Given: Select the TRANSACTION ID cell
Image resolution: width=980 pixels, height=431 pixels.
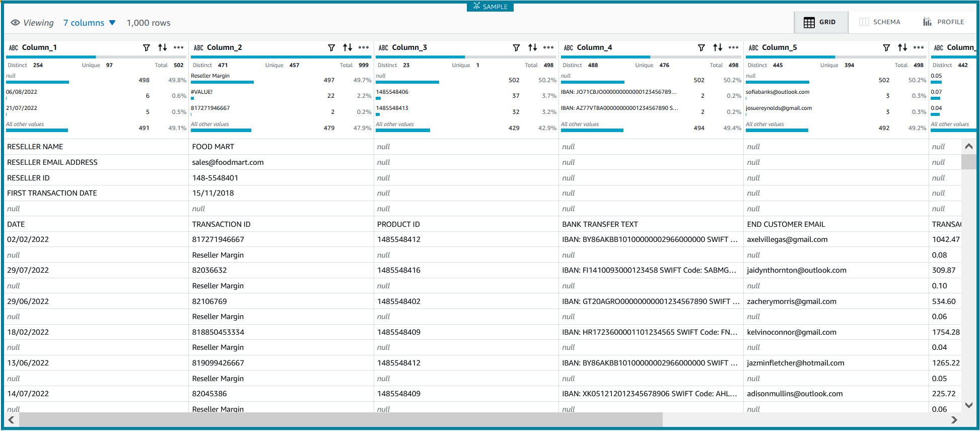Looking at the screenshot, I should point(281,224).
